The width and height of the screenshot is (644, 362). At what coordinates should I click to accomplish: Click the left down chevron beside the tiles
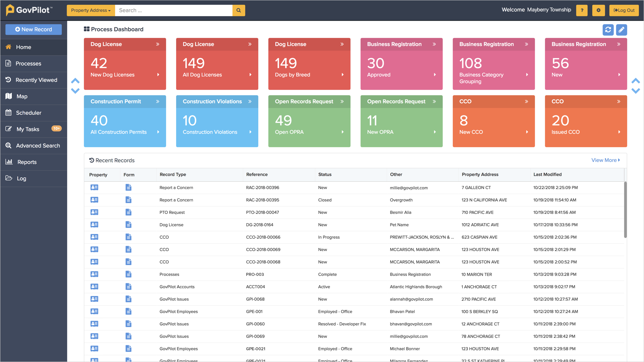[75, 90]
